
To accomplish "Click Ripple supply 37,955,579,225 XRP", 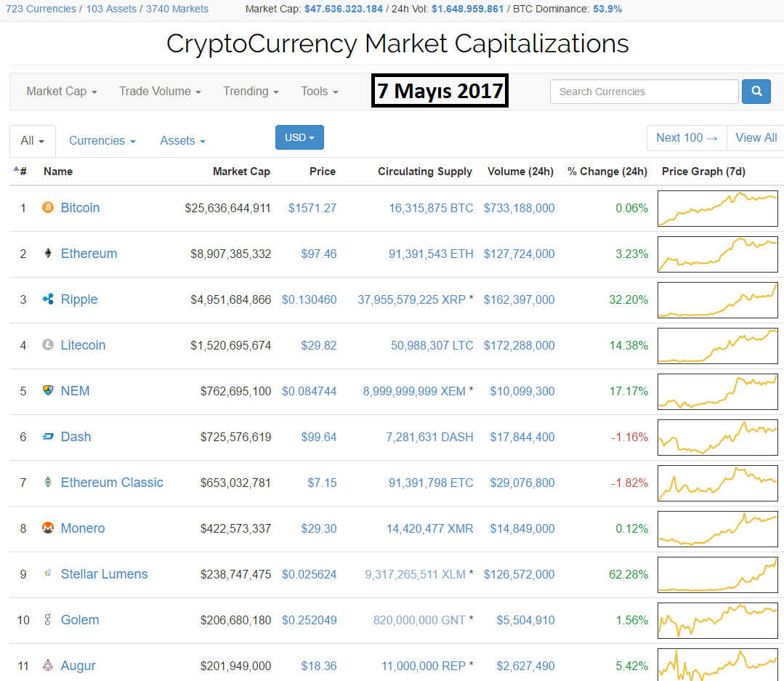I will (411, 299).
